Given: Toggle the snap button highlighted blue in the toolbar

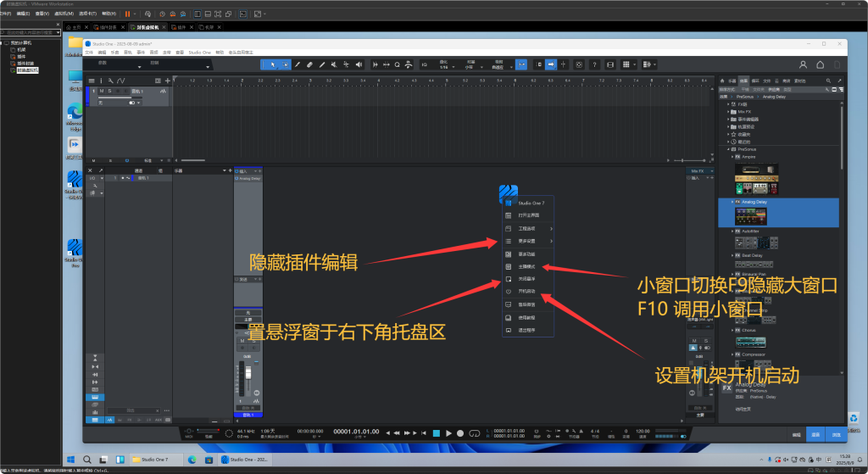Looking at the screenshot, I should [521, 64].
